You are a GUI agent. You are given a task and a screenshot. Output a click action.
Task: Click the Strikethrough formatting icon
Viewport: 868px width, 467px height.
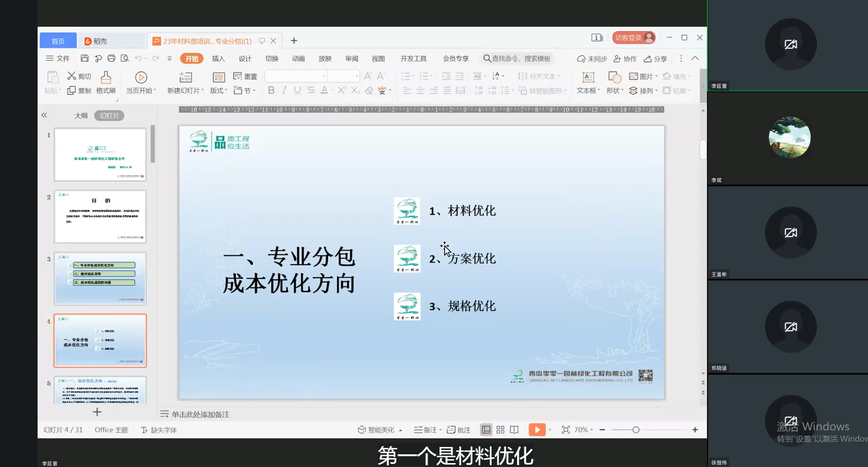pos(311,90)
